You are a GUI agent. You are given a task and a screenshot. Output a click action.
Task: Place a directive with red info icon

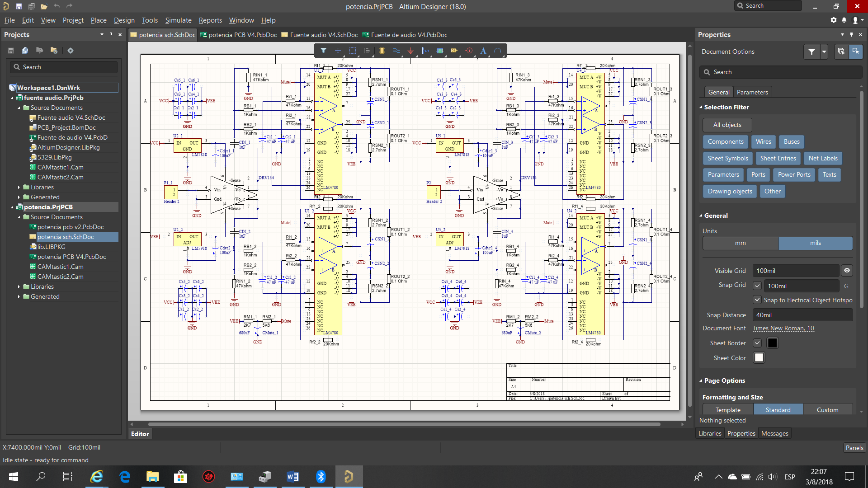[469, 51]
